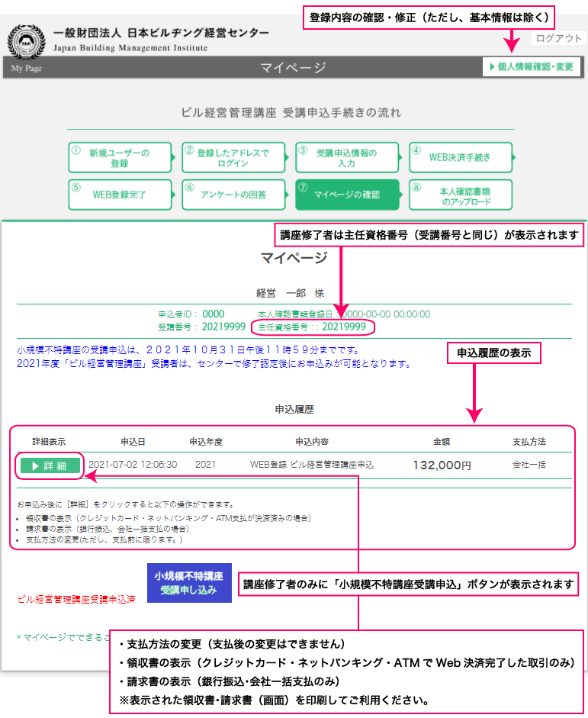This screenshot has width=588, height=718.
Task: Click the 本人確認書類登録日 date value
Action: point(387,314)
